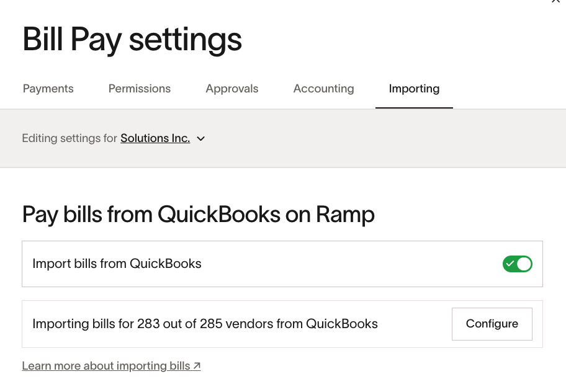Go to the Approvals tab
566x392 pixels.
click(231, 89)
